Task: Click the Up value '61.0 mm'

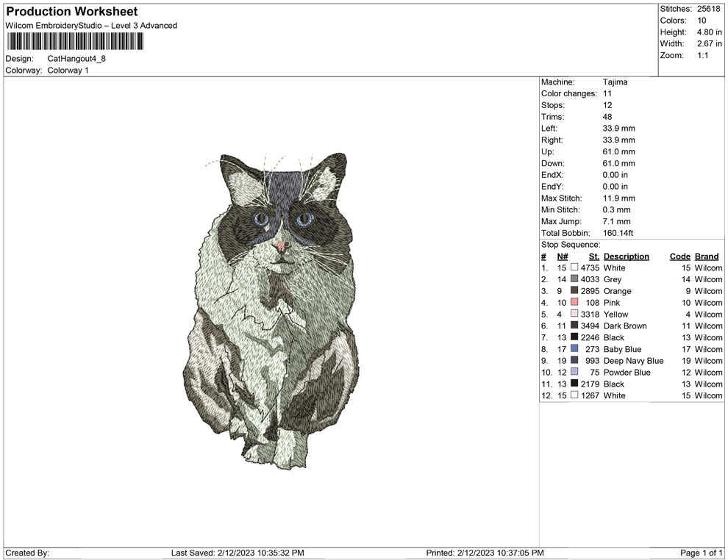Action: (619, 151)
